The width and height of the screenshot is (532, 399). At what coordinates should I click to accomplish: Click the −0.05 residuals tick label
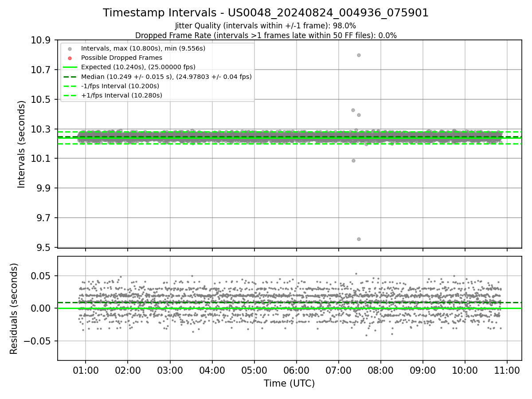36,341
